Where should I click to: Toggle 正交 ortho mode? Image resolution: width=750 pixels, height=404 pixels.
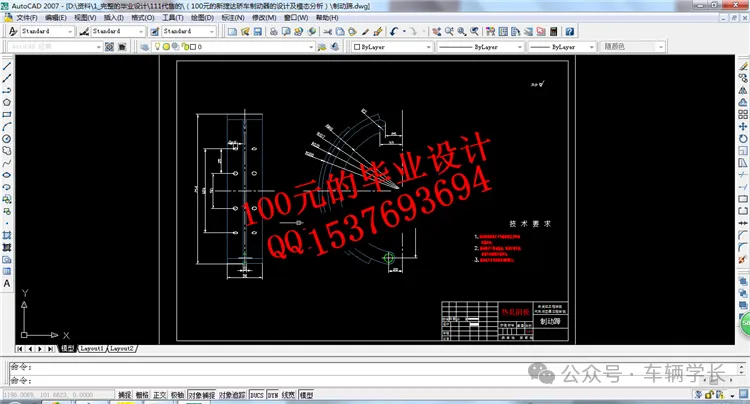(x=160, y=395)
